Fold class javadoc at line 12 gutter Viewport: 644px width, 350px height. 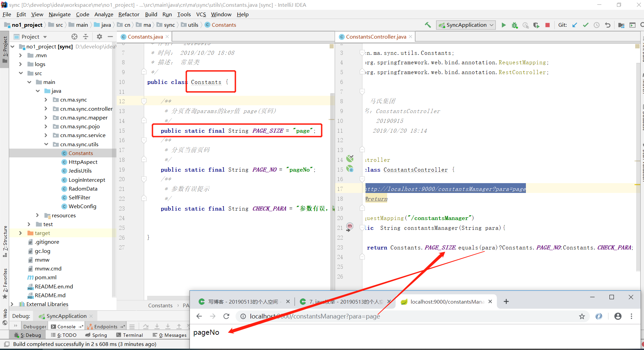click(x=144, y=101)
